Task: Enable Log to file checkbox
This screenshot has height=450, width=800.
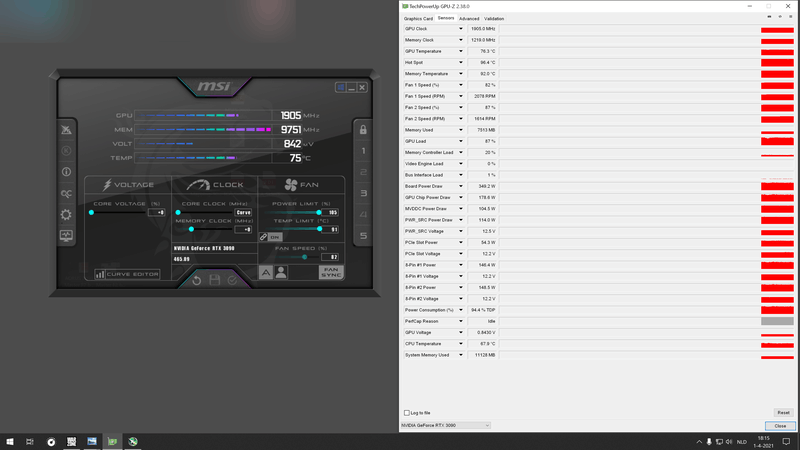Action: point(407,413)
